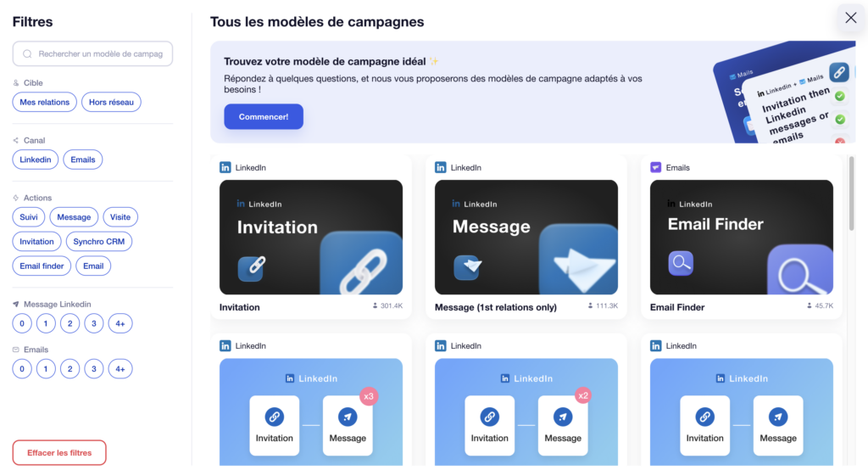Select the Emails channel filter chip

tap(83, 160)
